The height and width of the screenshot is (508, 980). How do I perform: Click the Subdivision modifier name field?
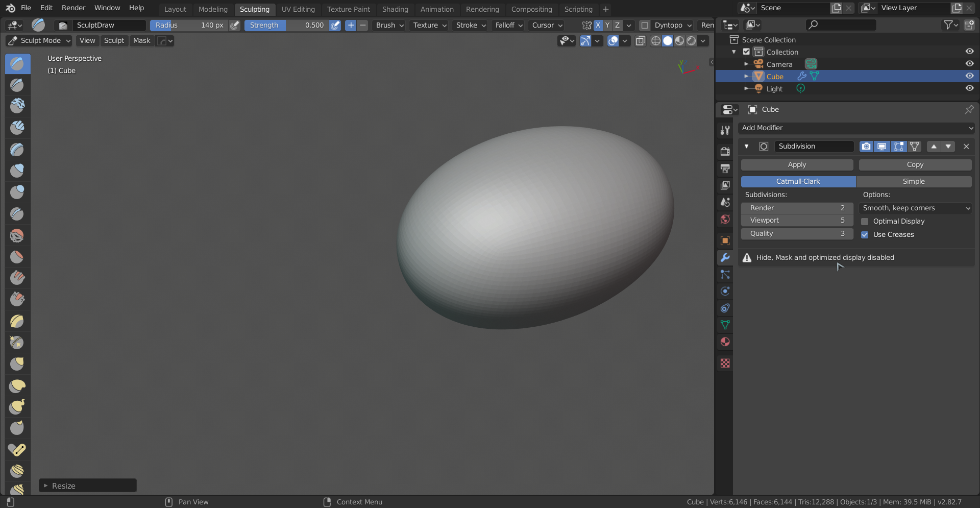pyautogui.click(x=813, y=147)
